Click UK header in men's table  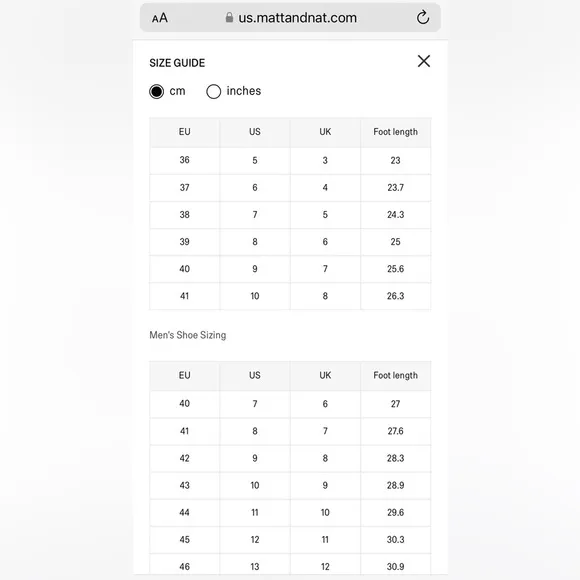pos(325,375)
